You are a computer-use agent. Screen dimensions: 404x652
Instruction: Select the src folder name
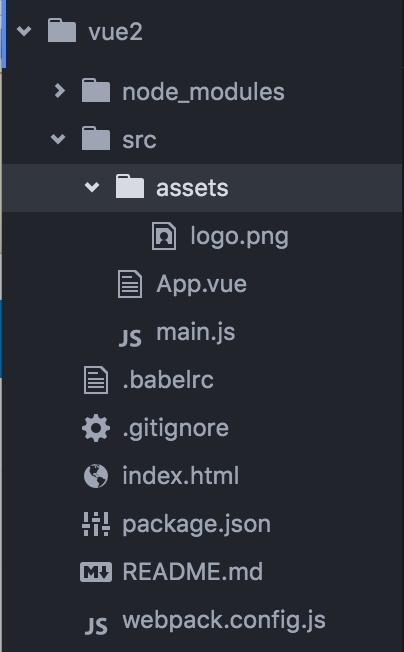tap(139, 140)
